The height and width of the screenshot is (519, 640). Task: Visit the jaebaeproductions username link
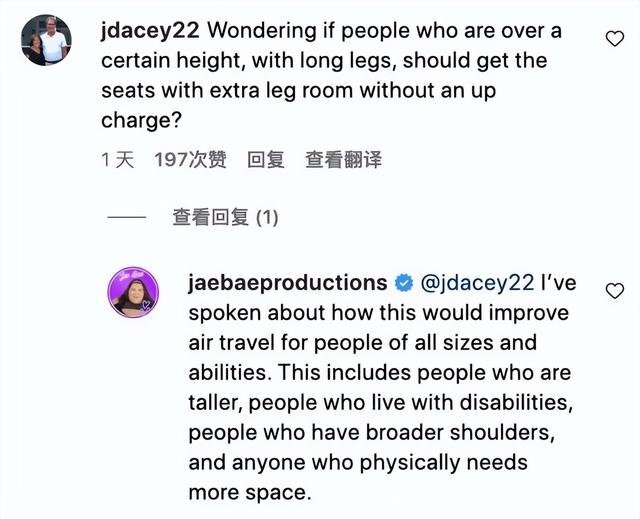coord(287,283)
